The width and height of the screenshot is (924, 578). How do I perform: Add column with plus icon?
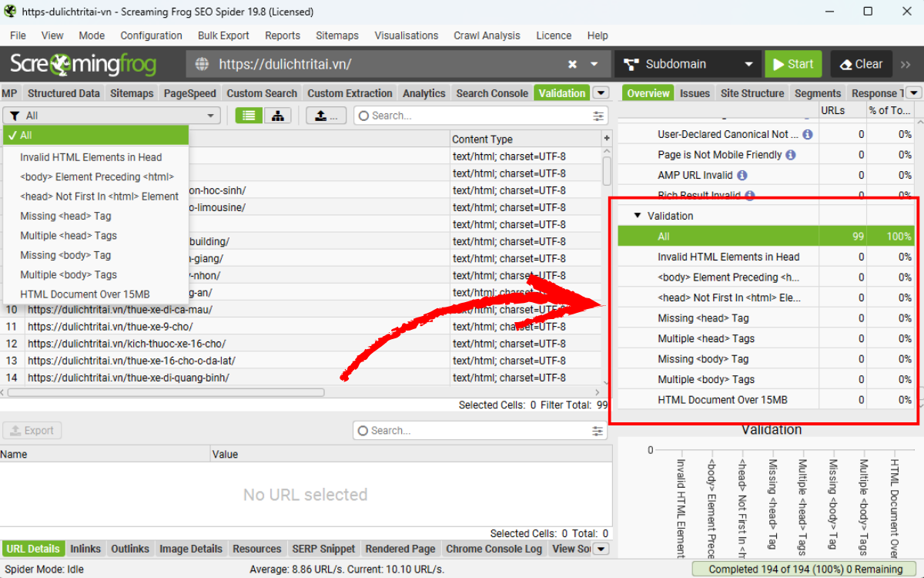pyautogui.click(x=607, y=139)
